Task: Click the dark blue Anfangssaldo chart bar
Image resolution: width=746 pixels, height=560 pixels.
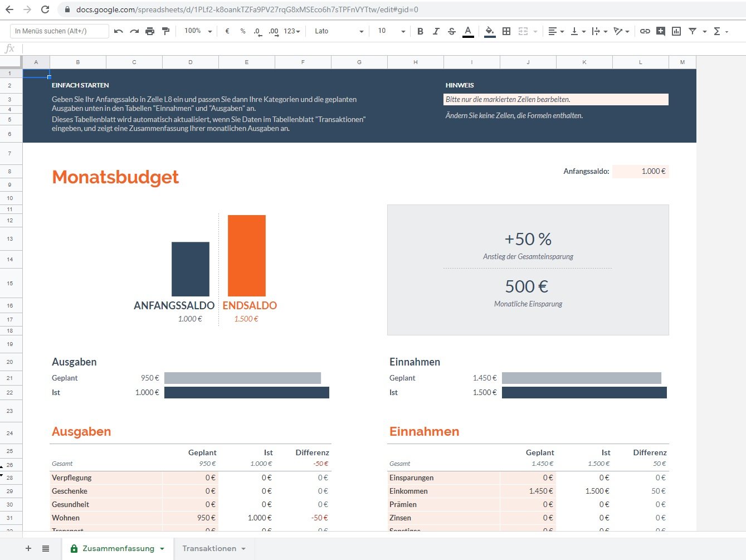Action: [x=191, y=269]
